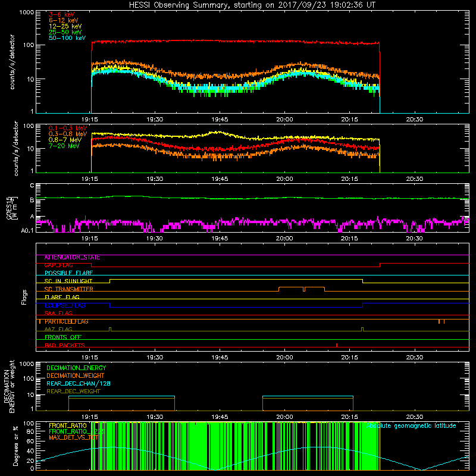Click the 0.8-7 MeV legend label
This screenshot has width=476, height=476.
click(65, 140)
